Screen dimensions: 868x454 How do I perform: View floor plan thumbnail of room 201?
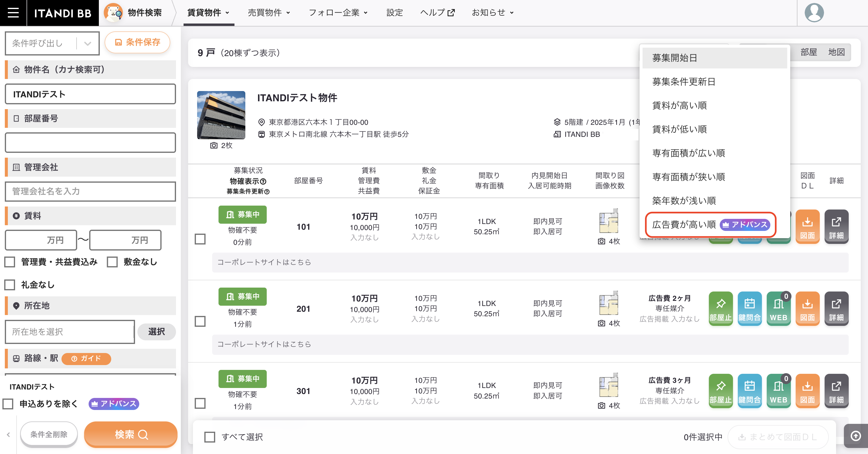[609, 303]
